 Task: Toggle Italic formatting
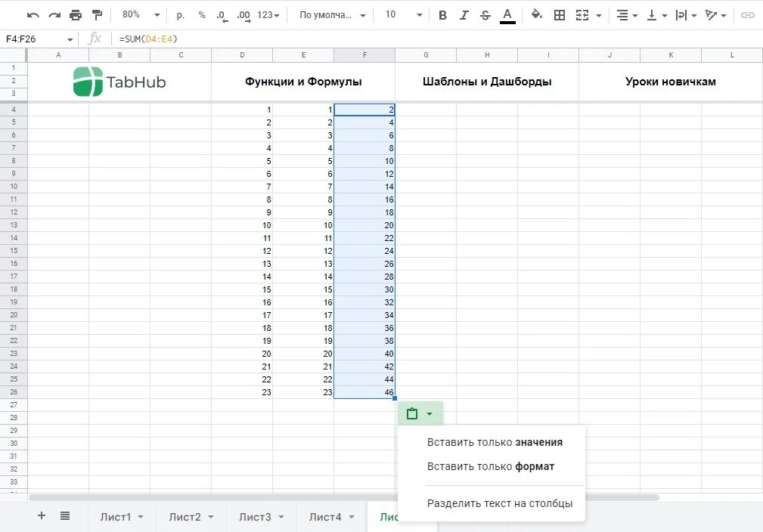click(464, 15)
